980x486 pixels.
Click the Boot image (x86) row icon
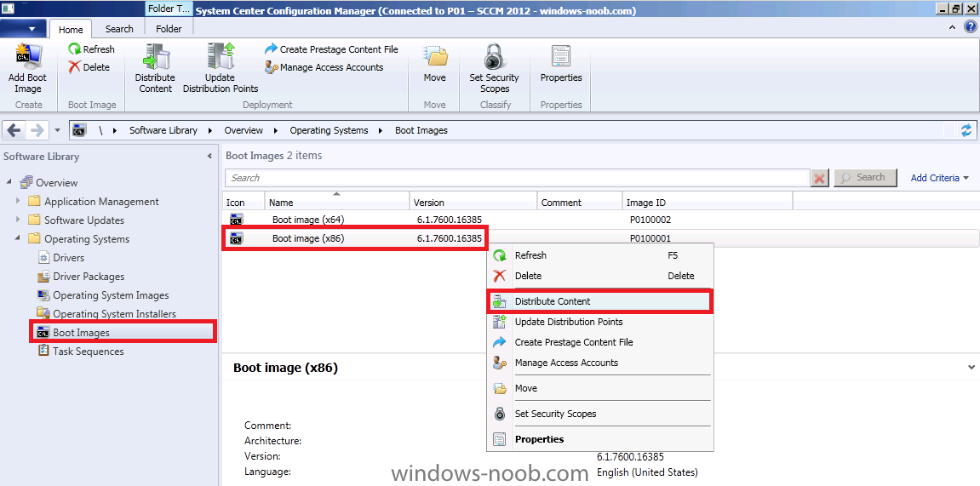click(236, 238)
